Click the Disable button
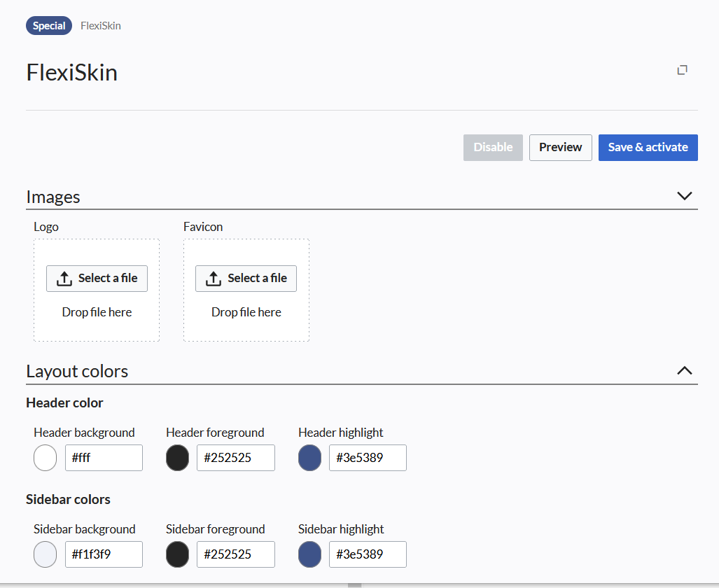 tap(493, 148)
